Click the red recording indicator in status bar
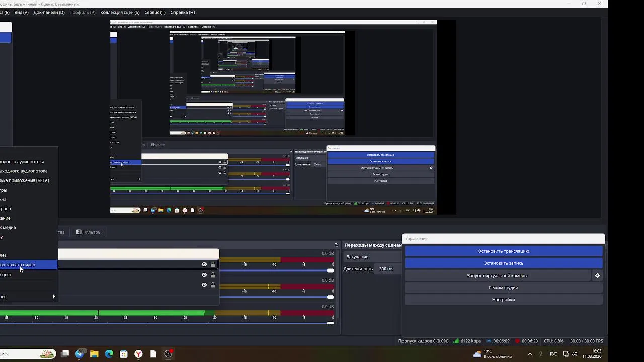Screen dimensions: 644x362 click(x=517, y=341)
